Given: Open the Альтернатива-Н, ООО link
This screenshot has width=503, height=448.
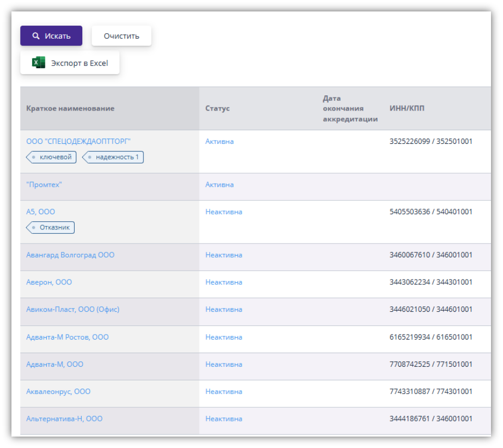Looking at the screenshot, I should (64, 419).
